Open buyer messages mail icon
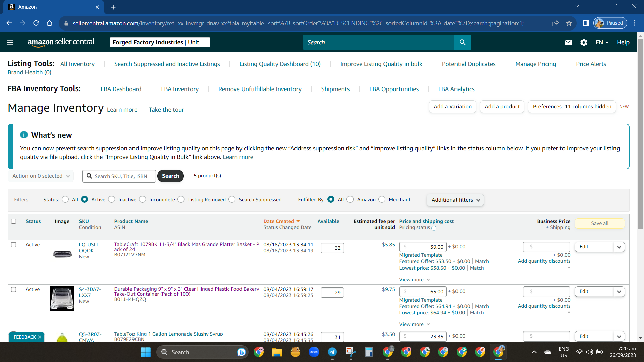Viewport: 644px width, 362px height. (568, 42)
